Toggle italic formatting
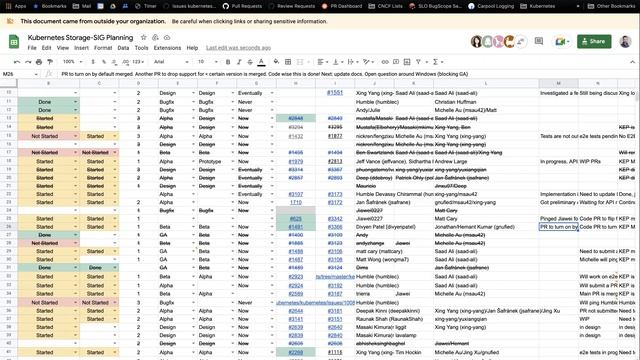This screenshot has width=640, height=360. pyautogui.click(x=239, y=62)
